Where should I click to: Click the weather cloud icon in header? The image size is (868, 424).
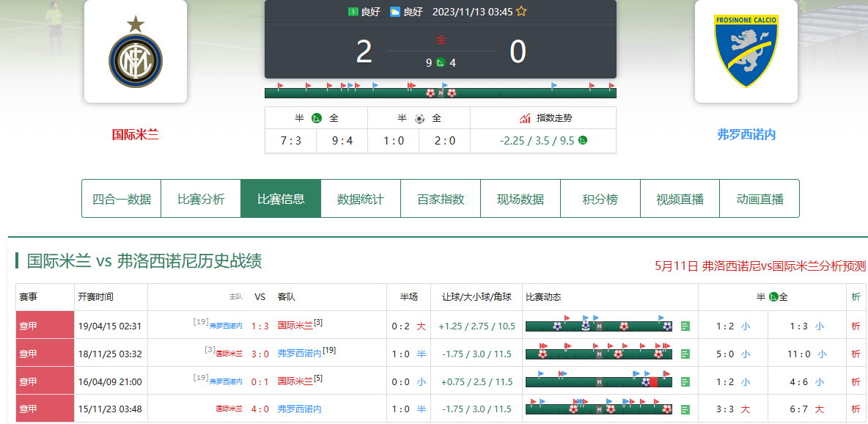(395, 12)
